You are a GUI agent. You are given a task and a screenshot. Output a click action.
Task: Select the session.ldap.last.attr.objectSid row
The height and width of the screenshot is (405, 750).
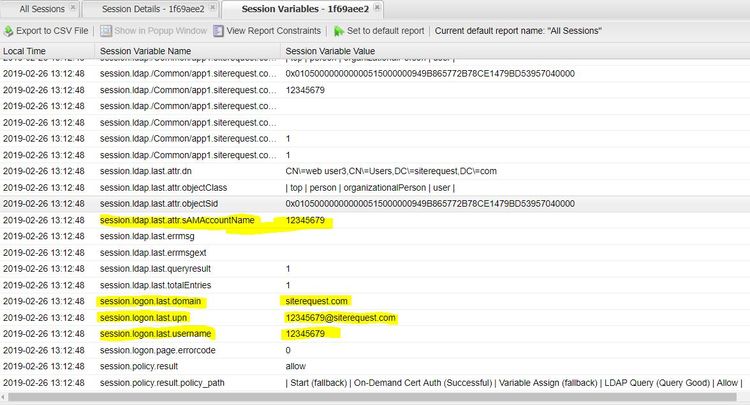pyautogui.click(x=375, y=204)
